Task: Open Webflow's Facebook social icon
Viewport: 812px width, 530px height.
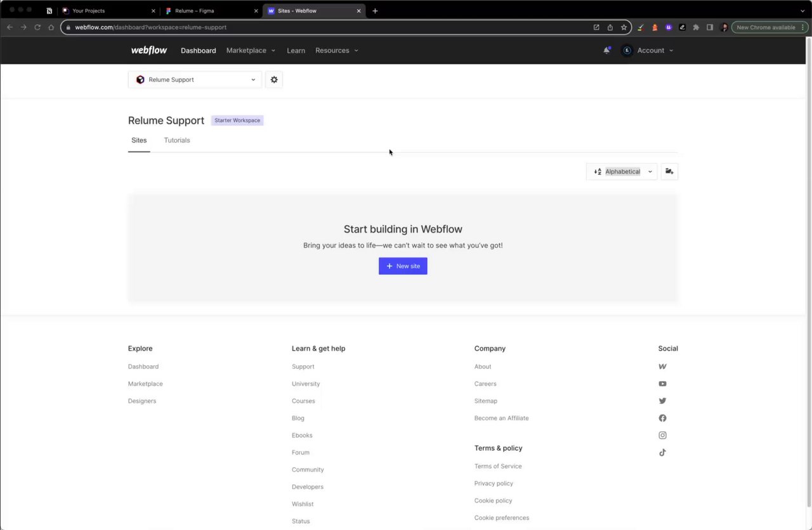Action: click(x=662, y=418)
